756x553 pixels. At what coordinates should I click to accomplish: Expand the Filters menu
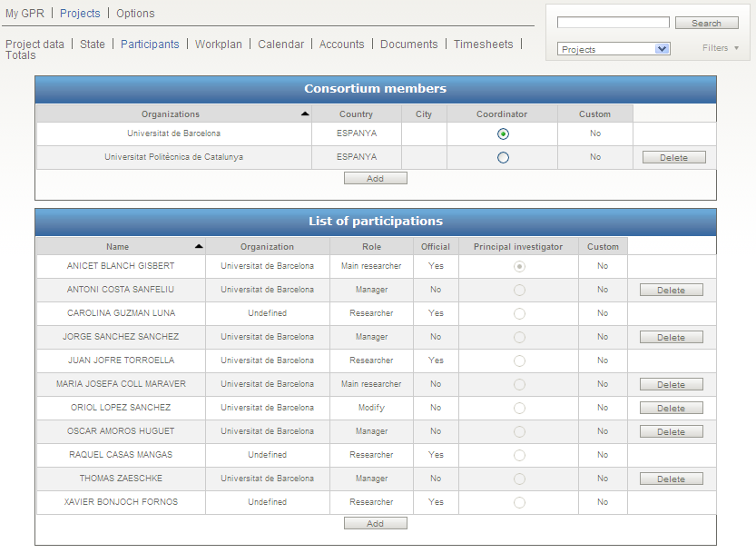point(721,48)
